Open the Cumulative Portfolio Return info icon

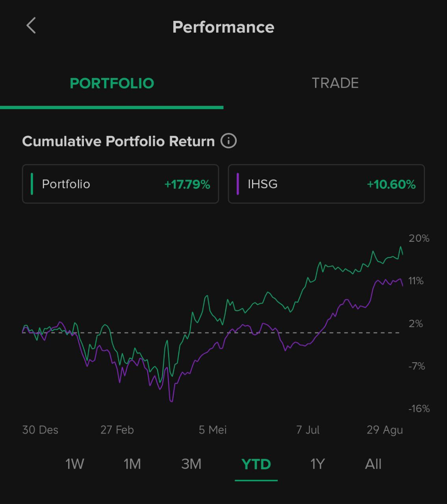pos(228,141)
